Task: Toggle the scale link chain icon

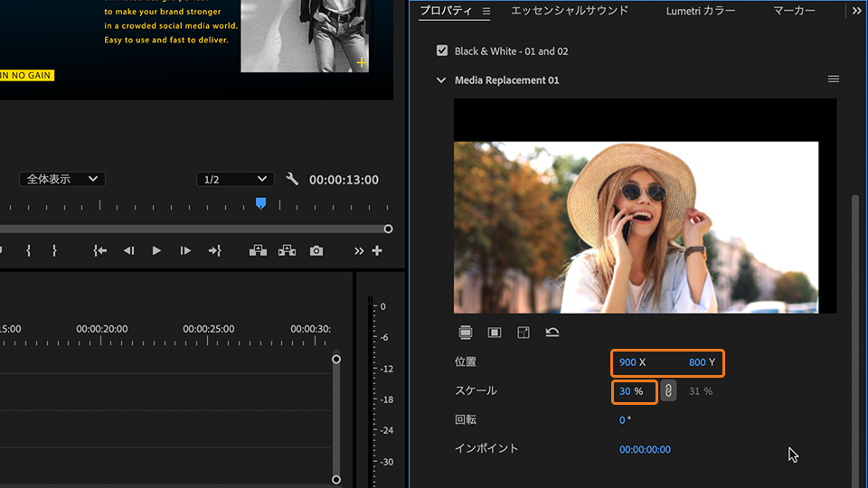Action: [668, 391]
